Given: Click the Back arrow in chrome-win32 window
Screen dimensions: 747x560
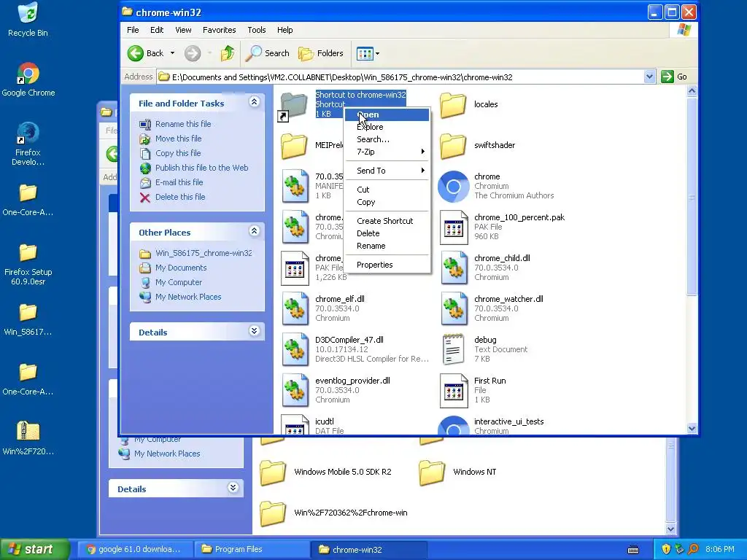Looking at the screenshot, I should (x=135, y=53).
